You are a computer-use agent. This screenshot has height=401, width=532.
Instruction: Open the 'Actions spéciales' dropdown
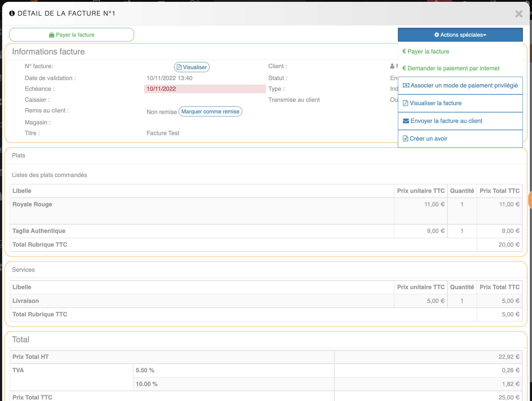click(x=460, y=35)
